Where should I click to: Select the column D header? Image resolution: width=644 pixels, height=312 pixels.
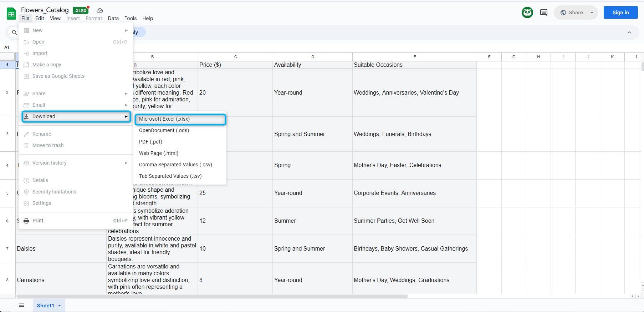(312, 57)
